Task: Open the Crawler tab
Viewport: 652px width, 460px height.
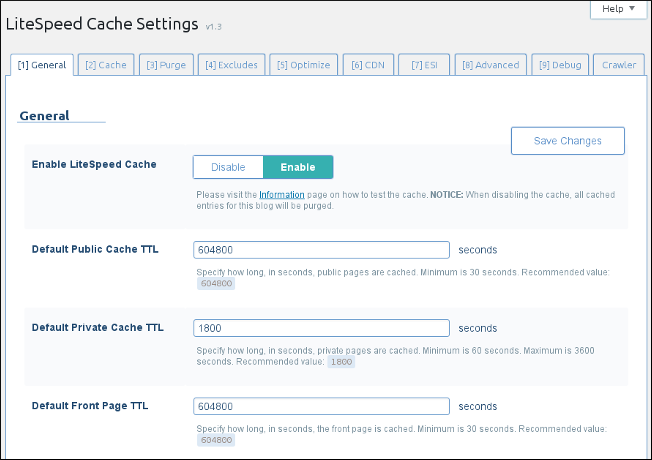Action: click(620, 65)
